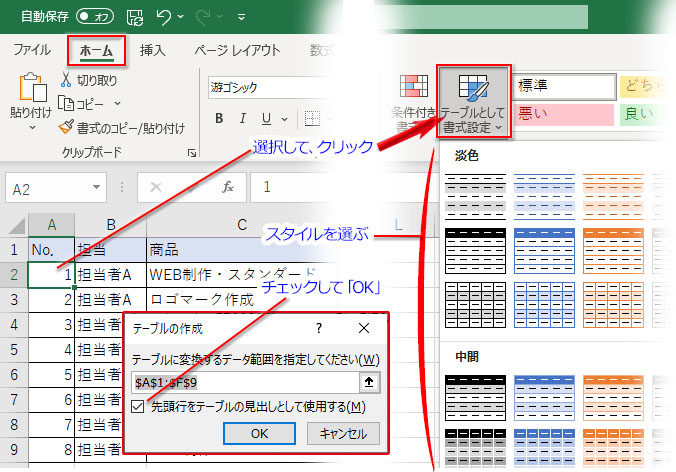
Task: Select column A header
Action: pyautogui.click(x=52, y=225)
